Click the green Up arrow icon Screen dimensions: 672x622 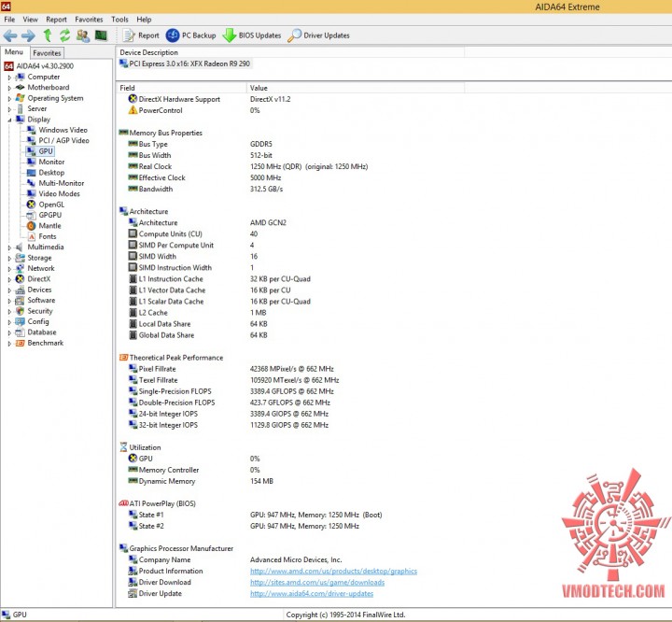click(48, 35)
